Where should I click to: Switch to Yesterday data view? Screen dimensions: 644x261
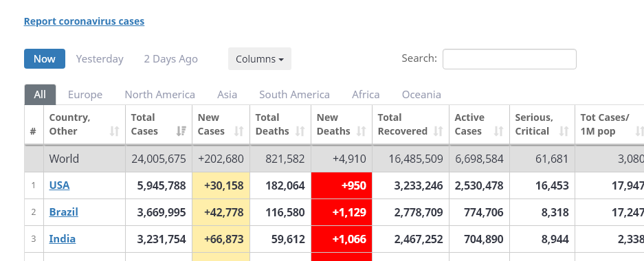[100, 58]
